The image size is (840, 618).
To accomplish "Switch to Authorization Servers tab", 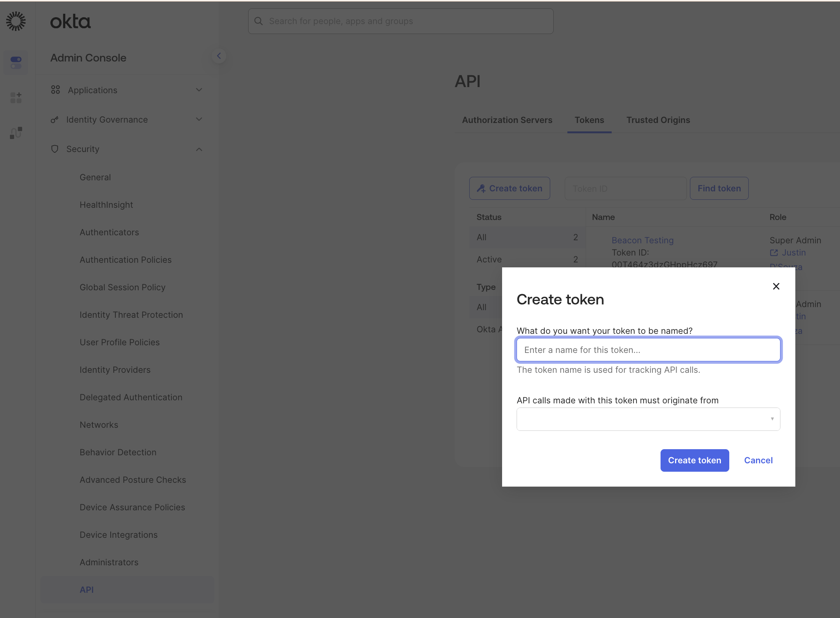I will coord(507,120).
